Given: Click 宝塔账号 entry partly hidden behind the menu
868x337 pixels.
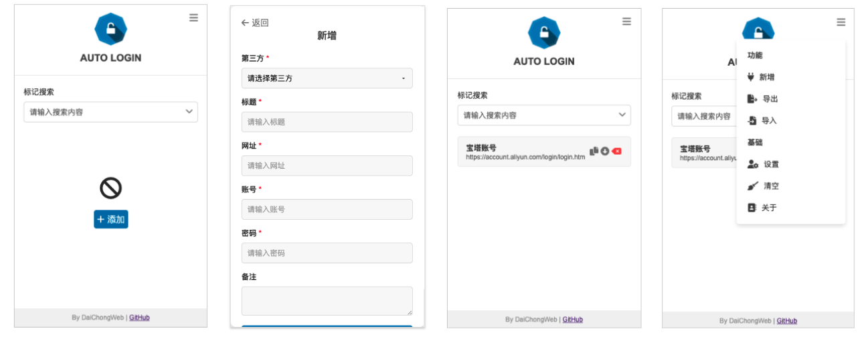Looking at the screenshot, I should [704, 153].
